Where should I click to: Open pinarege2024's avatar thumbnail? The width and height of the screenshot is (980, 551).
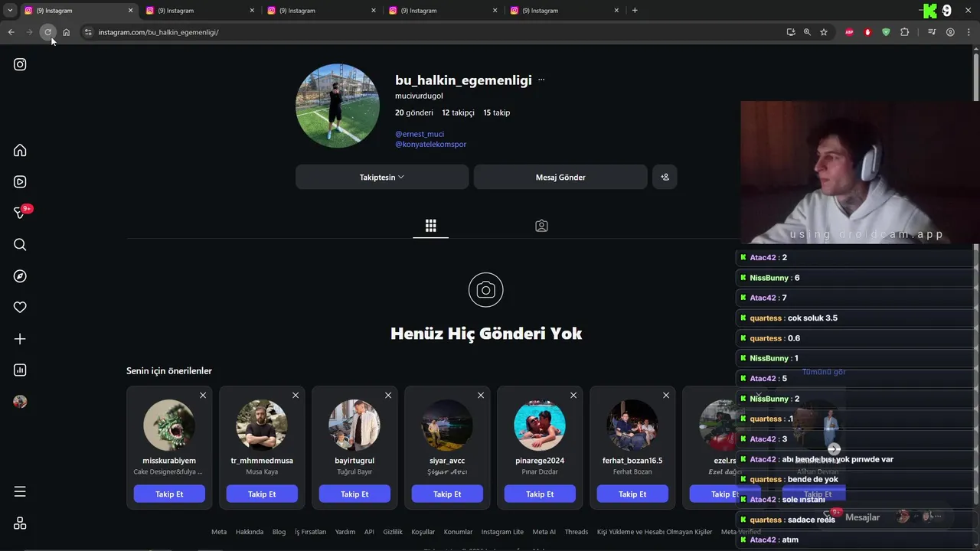540,425
